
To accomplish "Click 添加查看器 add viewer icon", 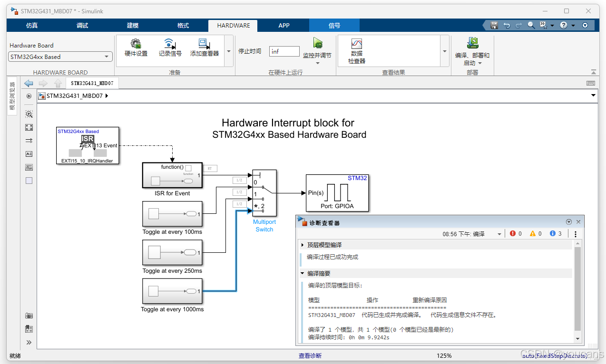I will [205, 44].
